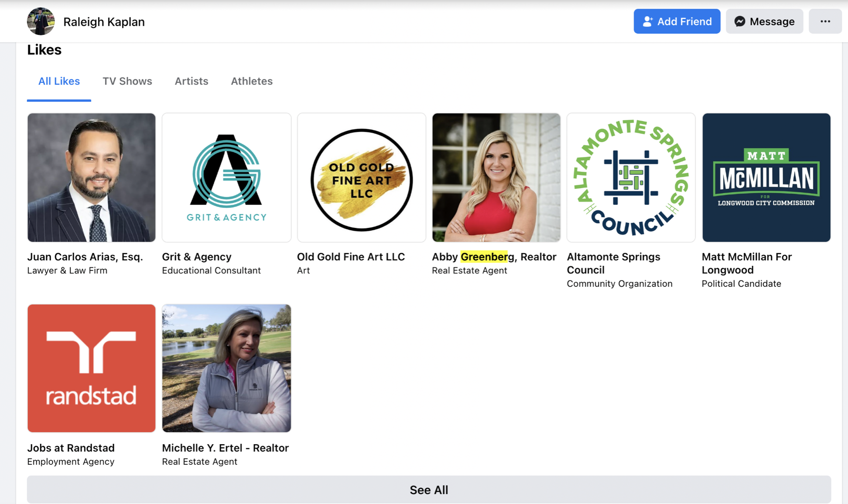Click Michelle Y. Ertel - Realtor name
848x504 pixels.
pos(225,448)
